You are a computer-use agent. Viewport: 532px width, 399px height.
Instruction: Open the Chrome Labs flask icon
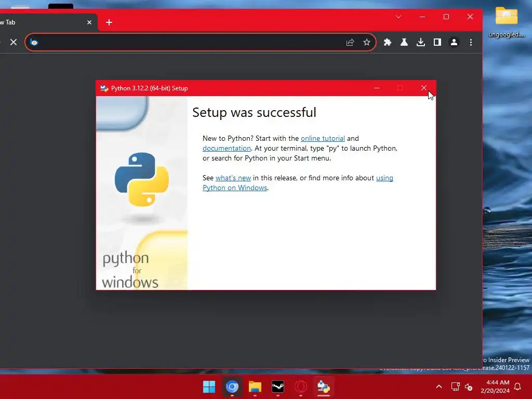point(404,42)
